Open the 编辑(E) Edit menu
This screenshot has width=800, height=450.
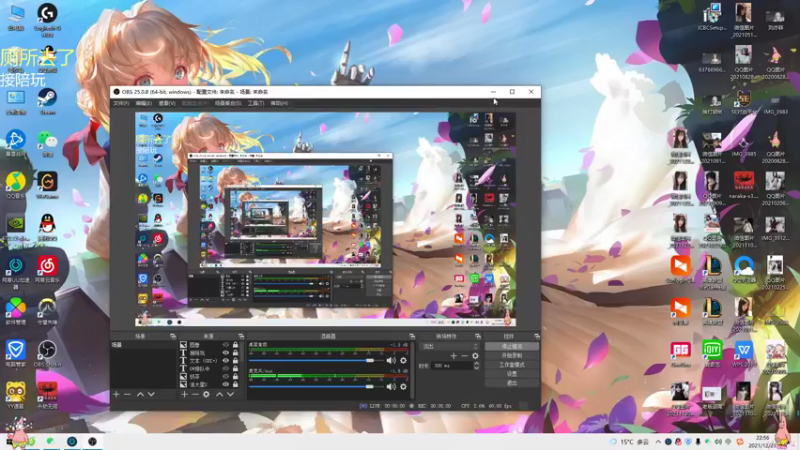[143, 103]
